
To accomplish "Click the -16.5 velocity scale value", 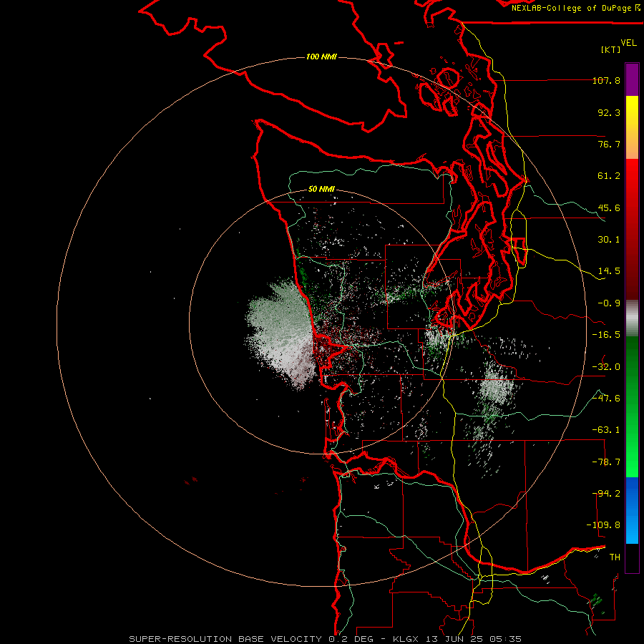I will tap(606, 335).
